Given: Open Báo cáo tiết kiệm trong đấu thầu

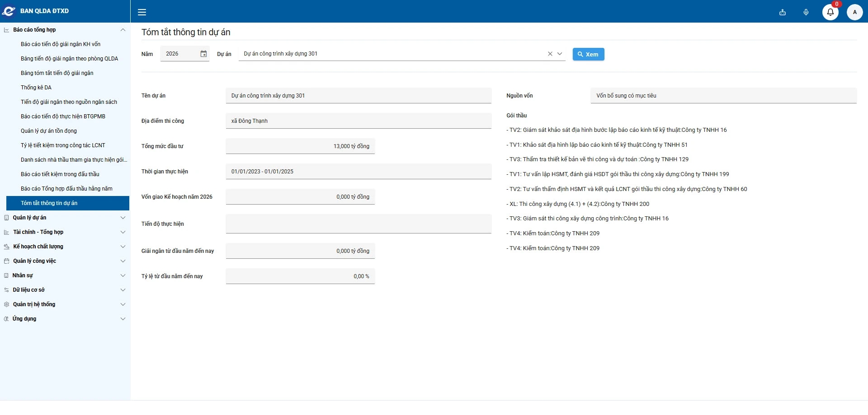Looking at the screenshot, I should tap(60, 174).
